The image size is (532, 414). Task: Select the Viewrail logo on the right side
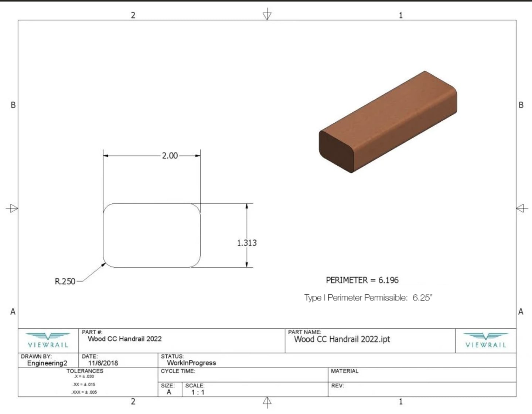coord(485,340)
